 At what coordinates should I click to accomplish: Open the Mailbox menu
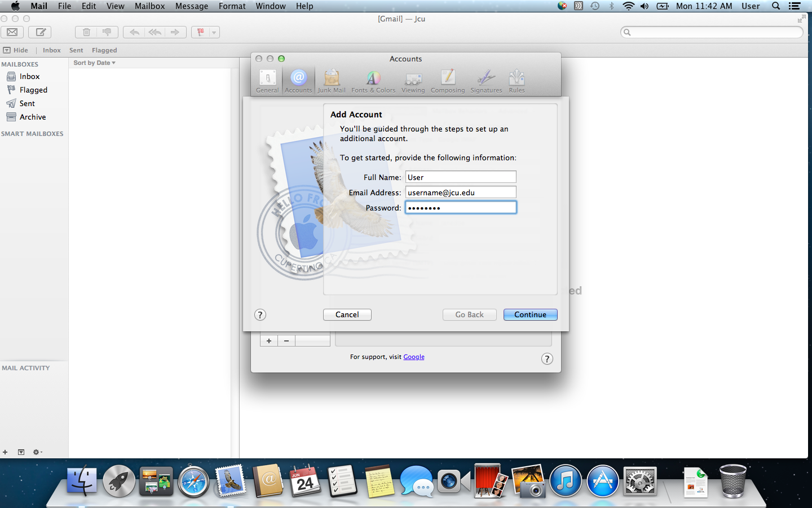coord(149,6)
